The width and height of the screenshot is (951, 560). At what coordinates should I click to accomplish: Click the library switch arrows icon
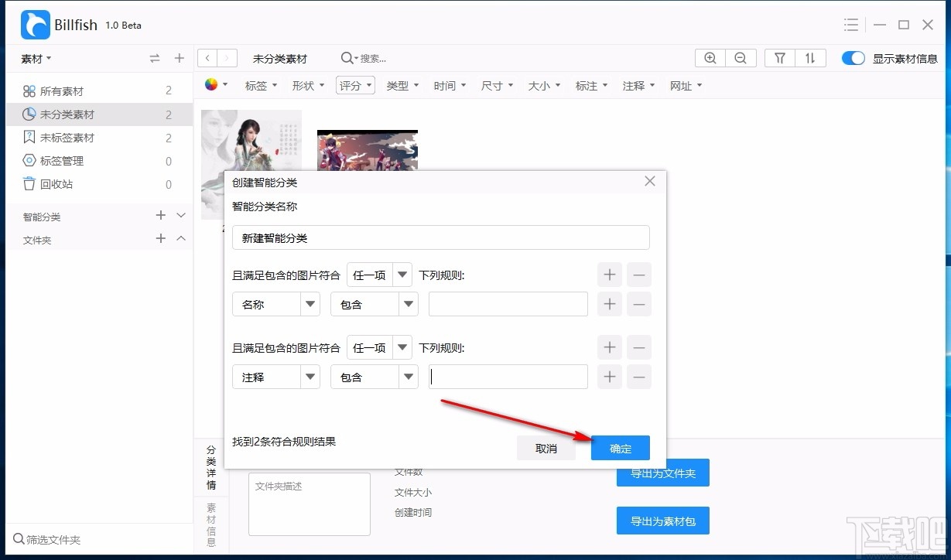click(x=154, y=57)
